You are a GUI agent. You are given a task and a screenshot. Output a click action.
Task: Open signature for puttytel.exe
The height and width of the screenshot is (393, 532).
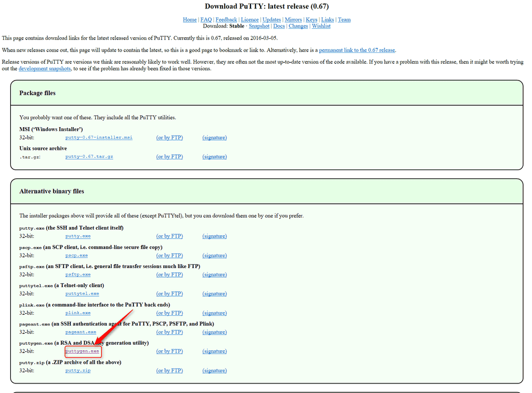coord(214,294)
